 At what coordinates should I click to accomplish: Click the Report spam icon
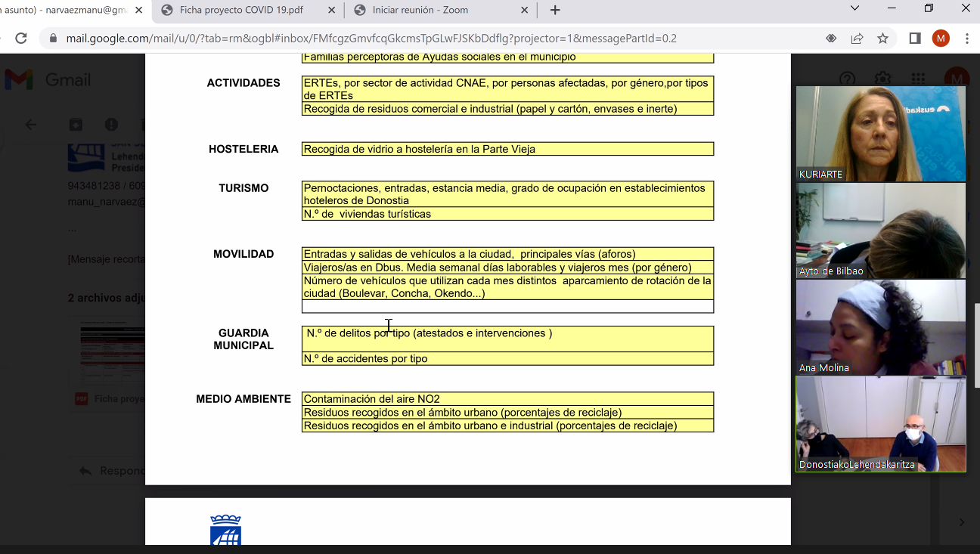click(x=111, y=125)
